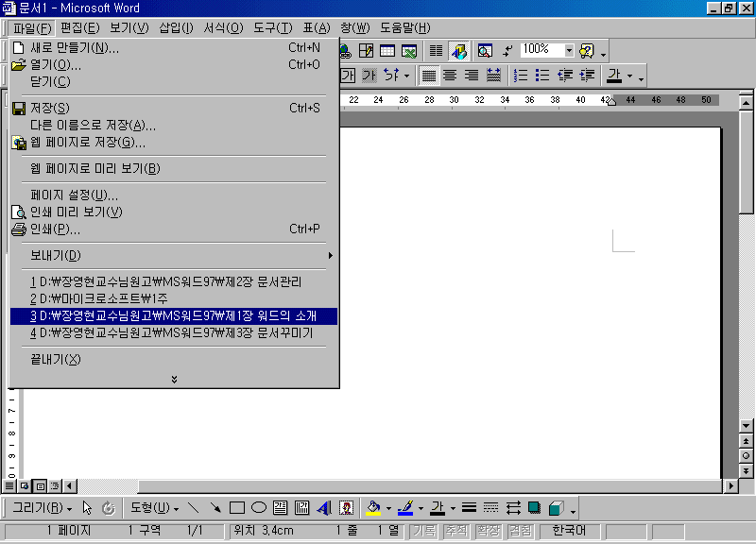
Task: Select the Rectangle drawing tool
Action: [x=237, y=508]
